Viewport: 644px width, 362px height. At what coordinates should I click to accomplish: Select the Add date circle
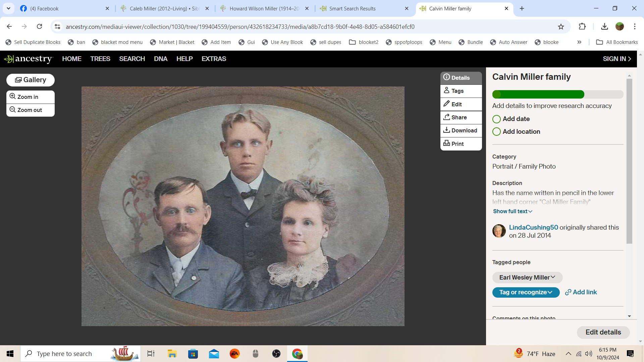[496, 119]
